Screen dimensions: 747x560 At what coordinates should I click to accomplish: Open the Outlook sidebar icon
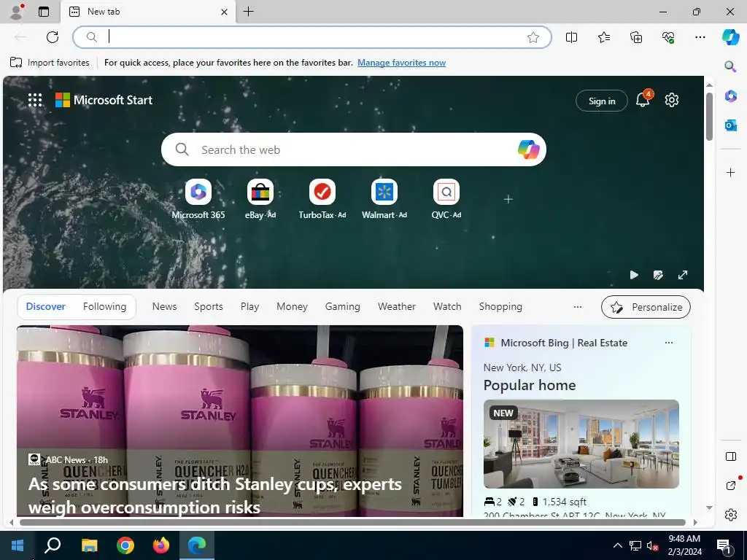[731, 125]
